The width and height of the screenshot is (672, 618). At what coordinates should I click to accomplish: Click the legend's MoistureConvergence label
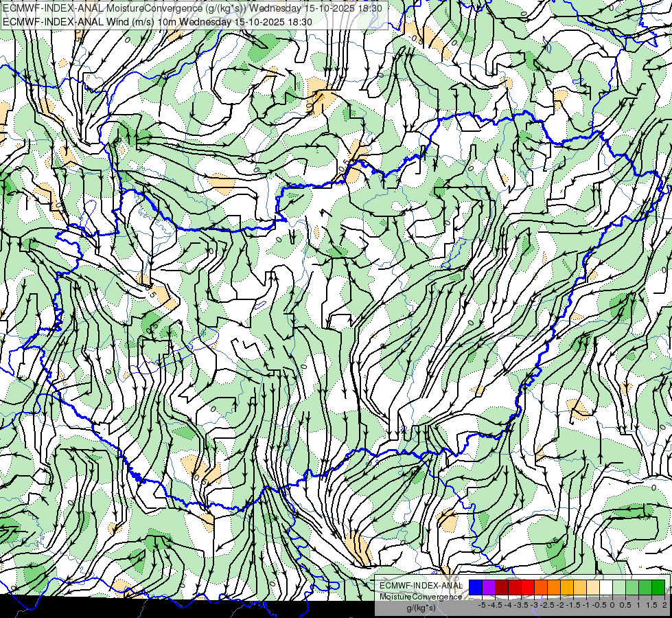point(421,597)
